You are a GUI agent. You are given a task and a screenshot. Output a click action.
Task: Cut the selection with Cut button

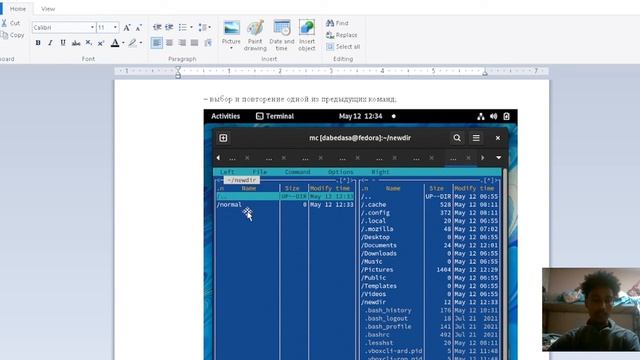click(x=11, y=23)
